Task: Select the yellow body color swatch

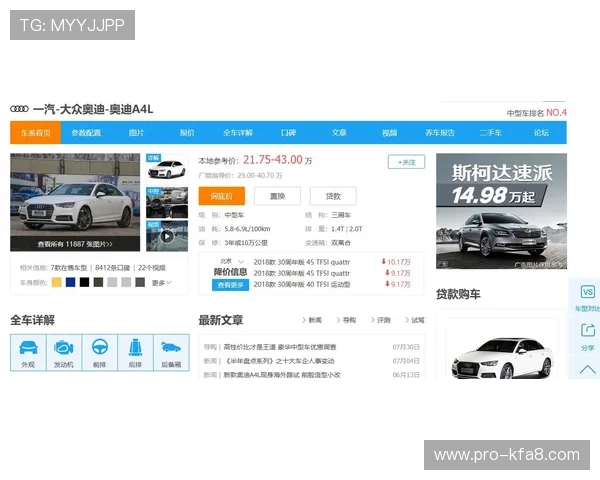Action: tap(57, 282)
